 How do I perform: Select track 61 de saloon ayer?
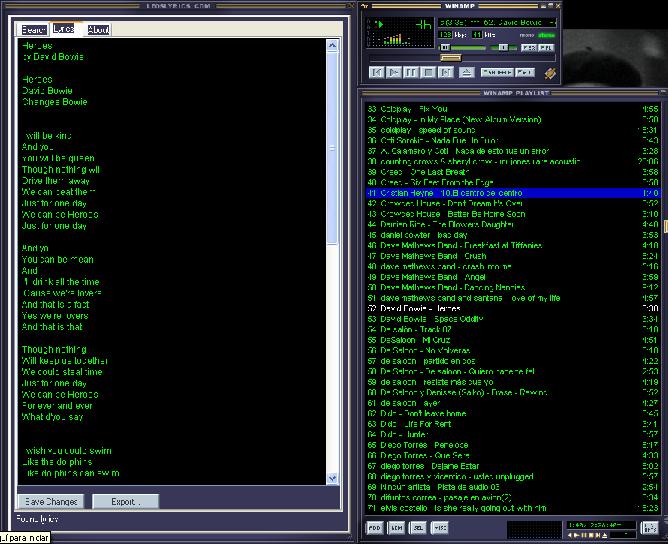(x=513, y=403)
